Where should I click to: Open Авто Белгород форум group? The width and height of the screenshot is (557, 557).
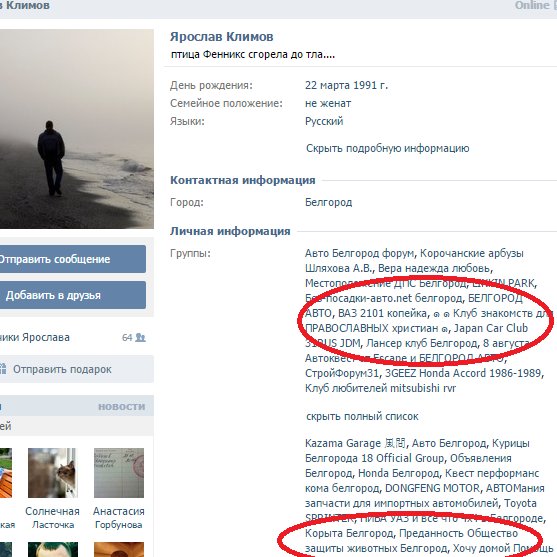[359, 253]
